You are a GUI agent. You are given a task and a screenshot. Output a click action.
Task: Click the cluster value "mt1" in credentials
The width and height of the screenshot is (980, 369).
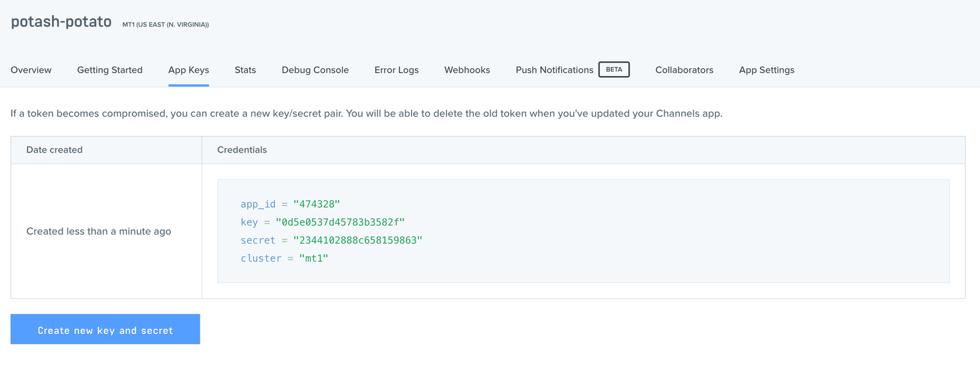tap(314, 258)
